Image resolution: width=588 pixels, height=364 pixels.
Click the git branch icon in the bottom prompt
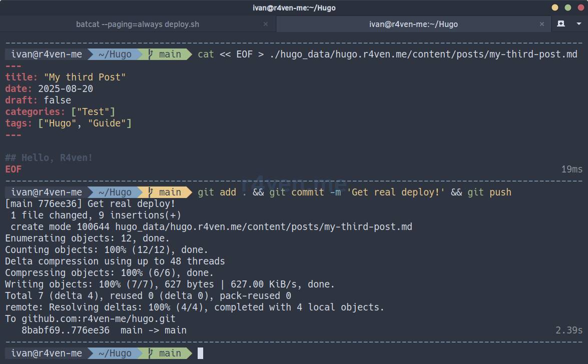(x=150, y=353)
